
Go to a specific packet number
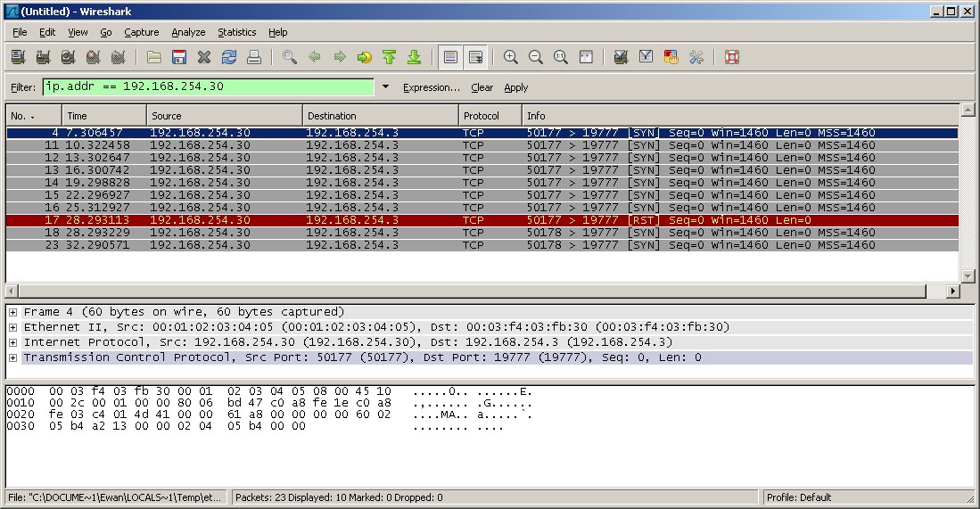coord(365,57)
